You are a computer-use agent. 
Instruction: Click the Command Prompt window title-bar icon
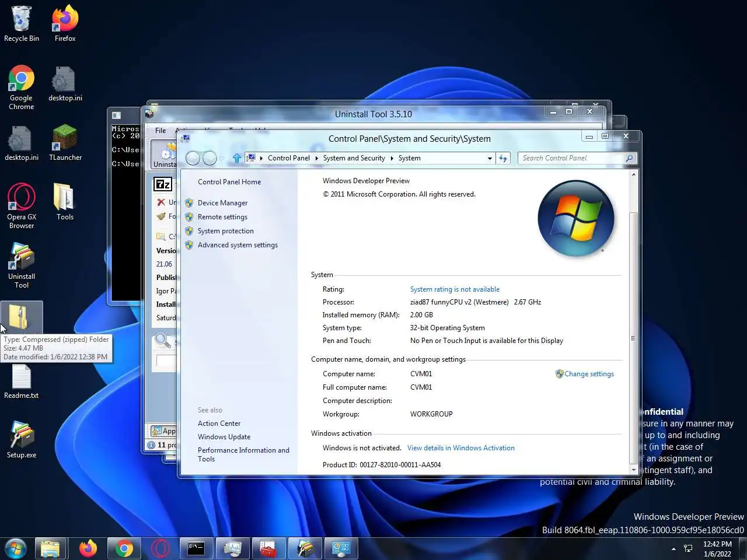coord(116,116)
